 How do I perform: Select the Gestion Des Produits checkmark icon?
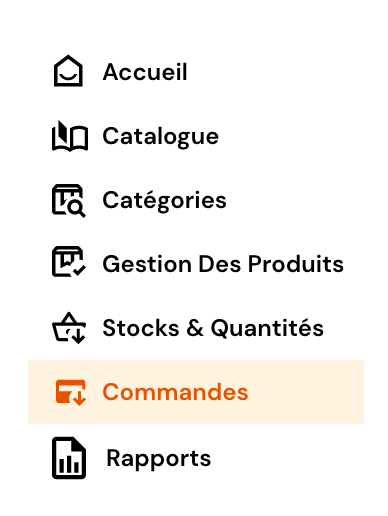point(69,262)
